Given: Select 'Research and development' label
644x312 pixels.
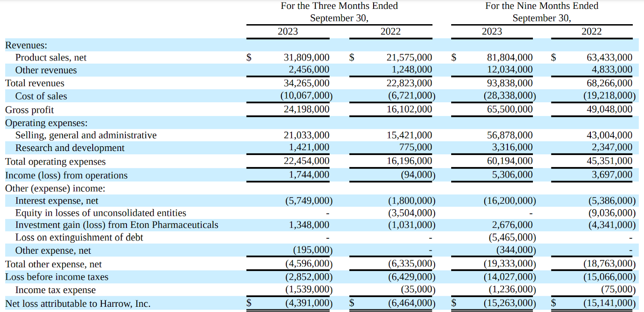Looking at the screenshot, I should [70, 148].
